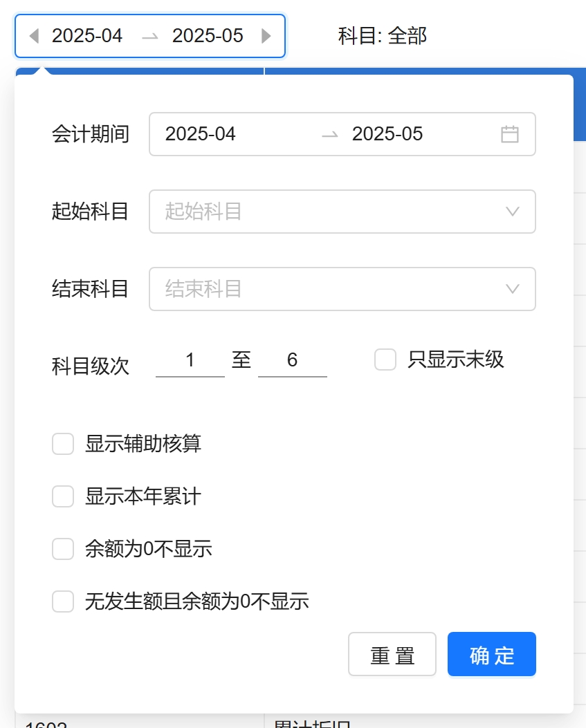Click 2025-05 in the top period selector

pyautogui.click(x=208, y=36)
